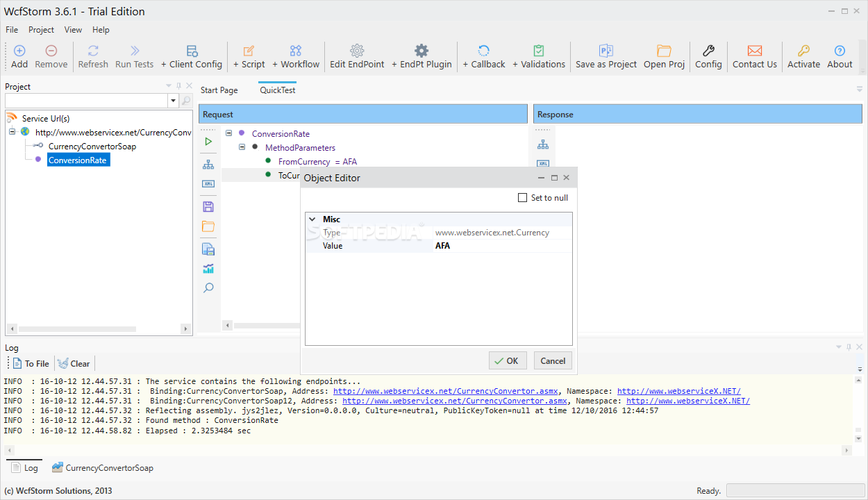Image resolution: width=868 pixels, height=500 pixels.
Task: Select FromCurrency = AFA parameter
Action: point(317,162)
